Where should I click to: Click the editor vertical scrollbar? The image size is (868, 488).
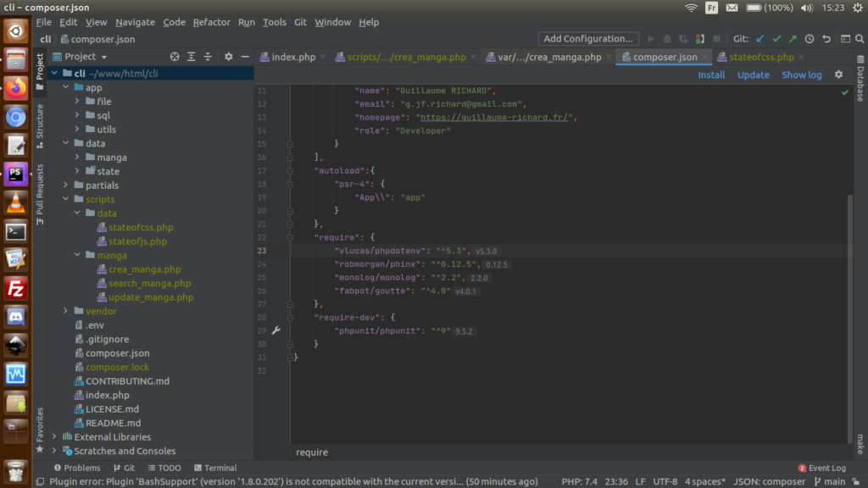[x=849, y=319]
